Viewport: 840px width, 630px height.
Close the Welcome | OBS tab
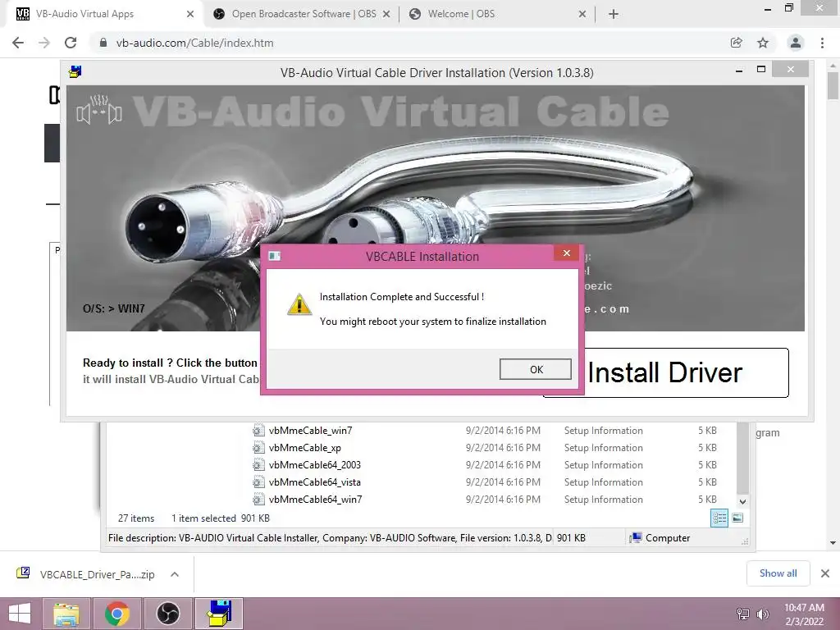pos(582,14)
